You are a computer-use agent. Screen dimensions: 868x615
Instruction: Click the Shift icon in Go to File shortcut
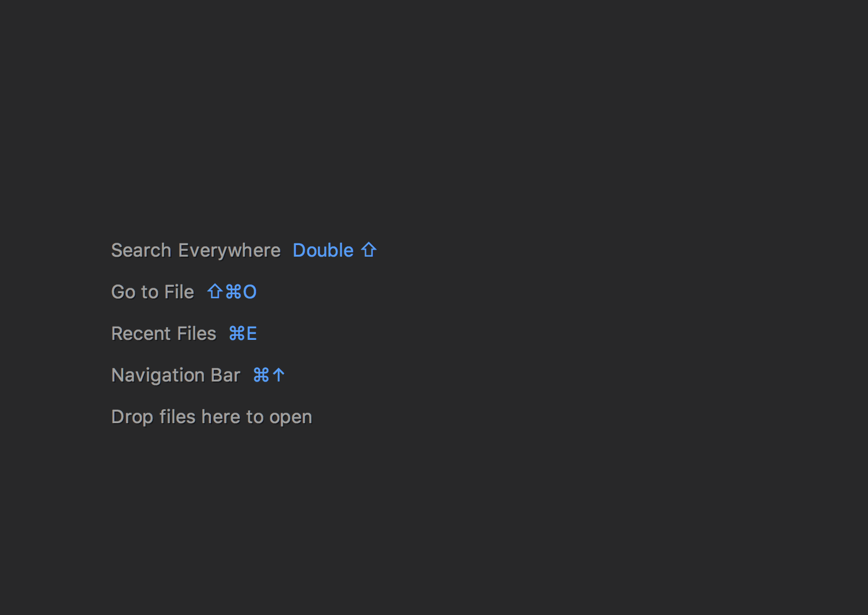[x=214, y=291]
